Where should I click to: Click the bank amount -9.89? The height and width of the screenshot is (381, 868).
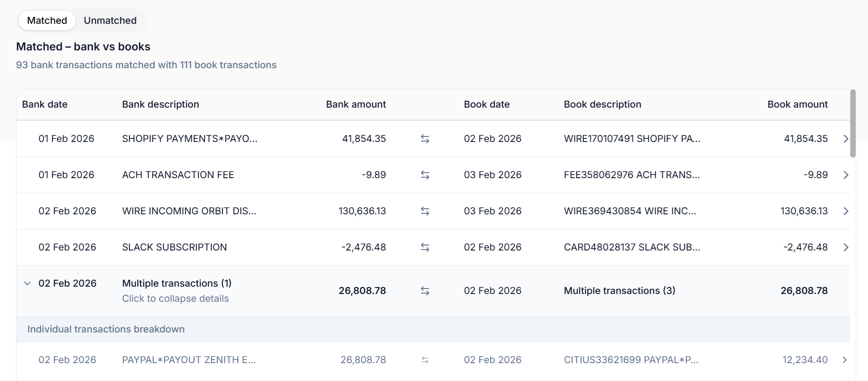[374, 175]
